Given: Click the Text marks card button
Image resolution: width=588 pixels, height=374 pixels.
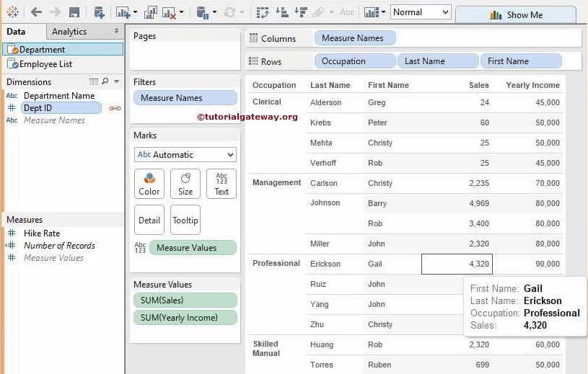Looking at the screenshot, I should [x=221, y=184].
